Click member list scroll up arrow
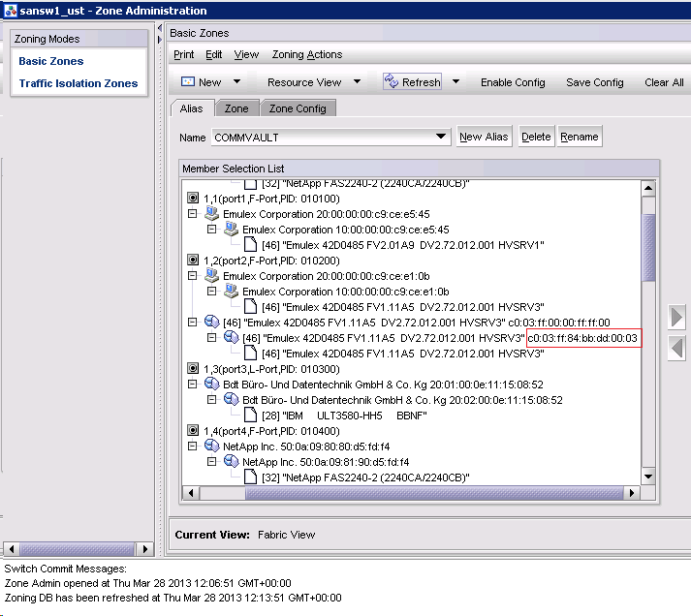This screenshot has height=616, width=691. click(648, 189)
